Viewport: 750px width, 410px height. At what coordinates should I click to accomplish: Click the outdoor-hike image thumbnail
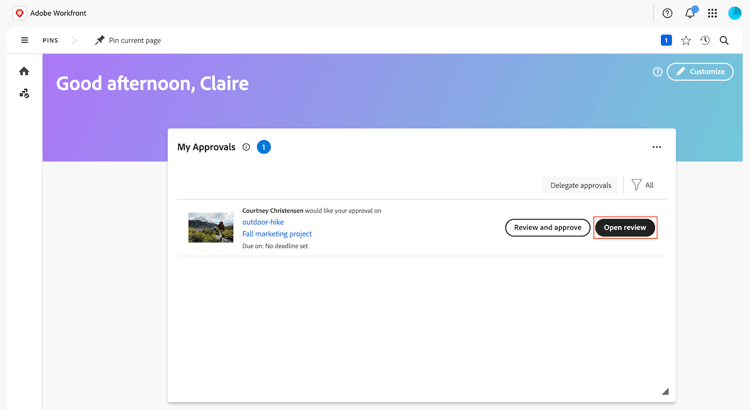pos(211,228)
